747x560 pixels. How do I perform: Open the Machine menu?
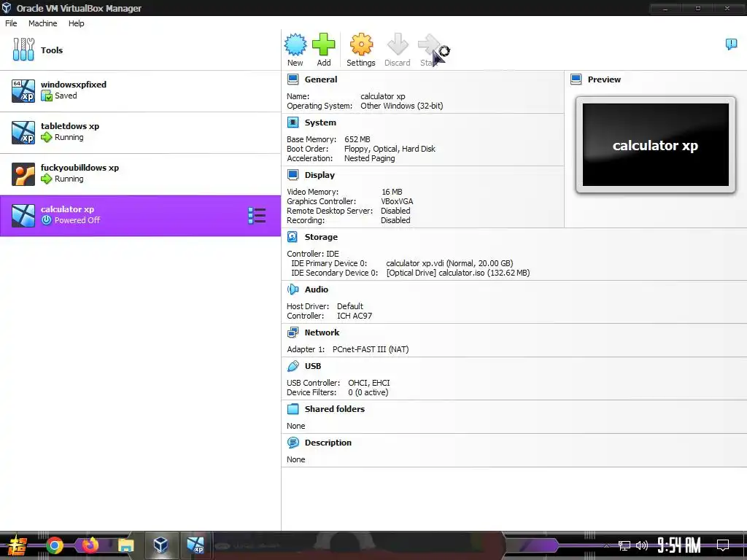[43, 23]
